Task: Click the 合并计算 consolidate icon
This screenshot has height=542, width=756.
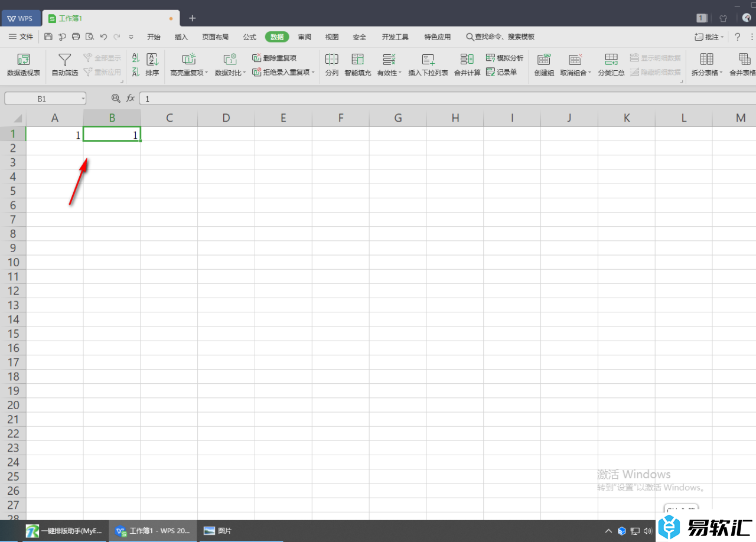Action: [x=467, y=59]
